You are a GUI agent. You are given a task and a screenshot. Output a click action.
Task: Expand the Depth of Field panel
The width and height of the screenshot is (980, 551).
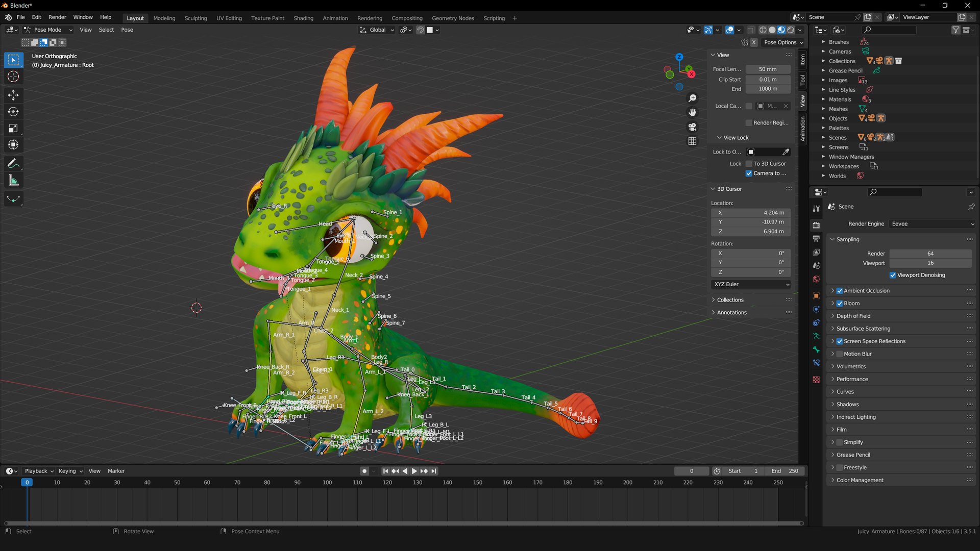coord(853,316)
